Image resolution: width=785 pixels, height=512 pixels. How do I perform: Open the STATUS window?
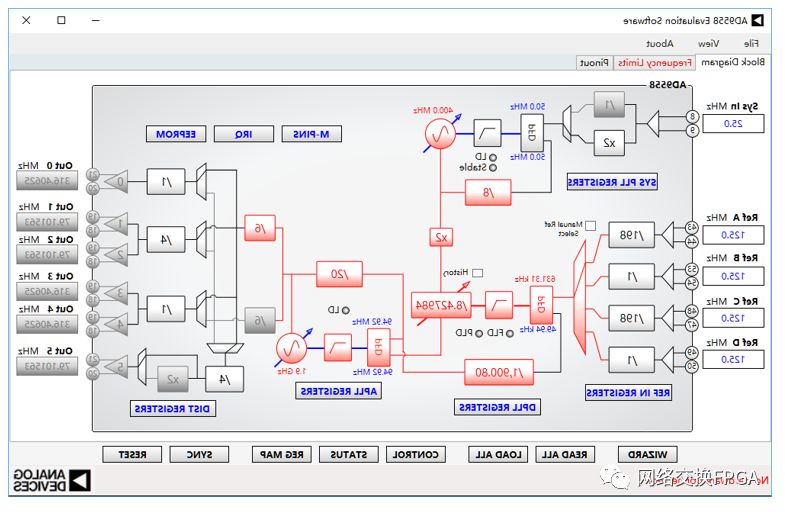(348, 454)
